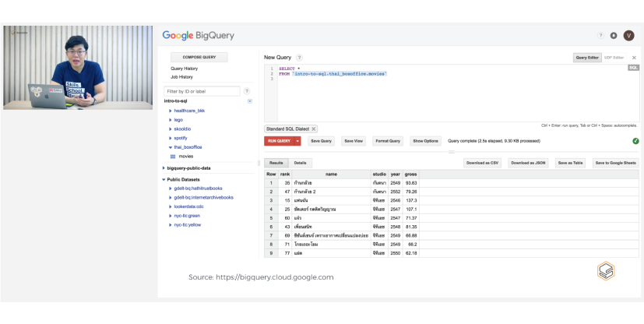
Task: Click Save to Google Sheets button
Action: [x=616, y=163]
